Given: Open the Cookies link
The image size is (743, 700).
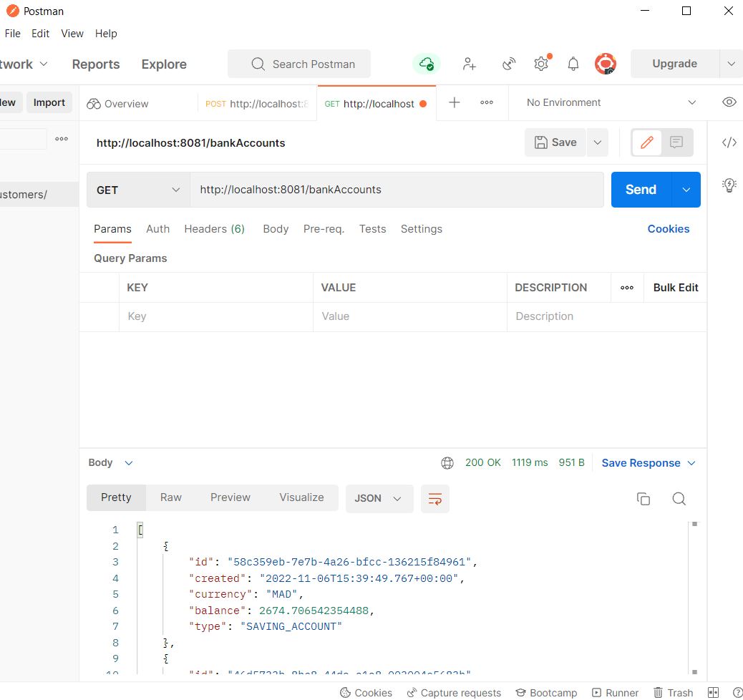Looking at the screenshot, I should pos(668,228).
